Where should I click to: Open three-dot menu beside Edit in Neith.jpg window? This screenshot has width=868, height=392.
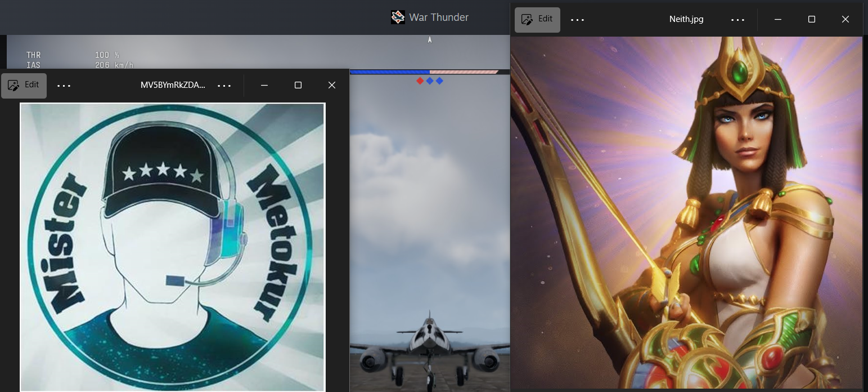(578, 20)
